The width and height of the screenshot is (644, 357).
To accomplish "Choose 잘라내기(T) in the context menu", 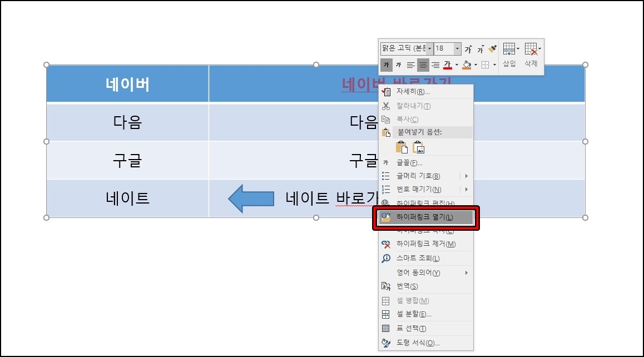I will pyautogui.click(x=425, y=106).
